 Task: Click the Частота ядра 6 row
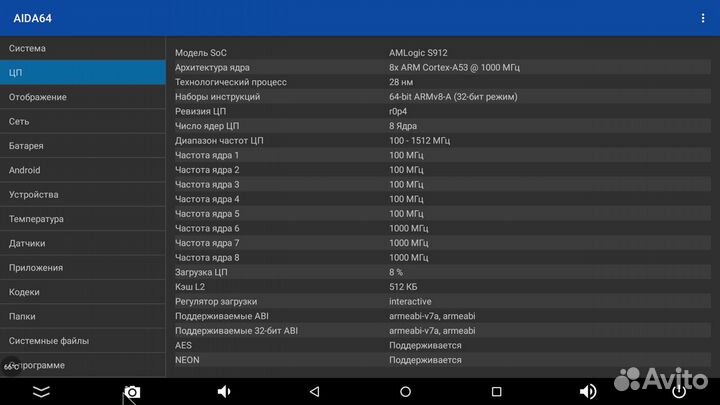click(x=442, y=229)
